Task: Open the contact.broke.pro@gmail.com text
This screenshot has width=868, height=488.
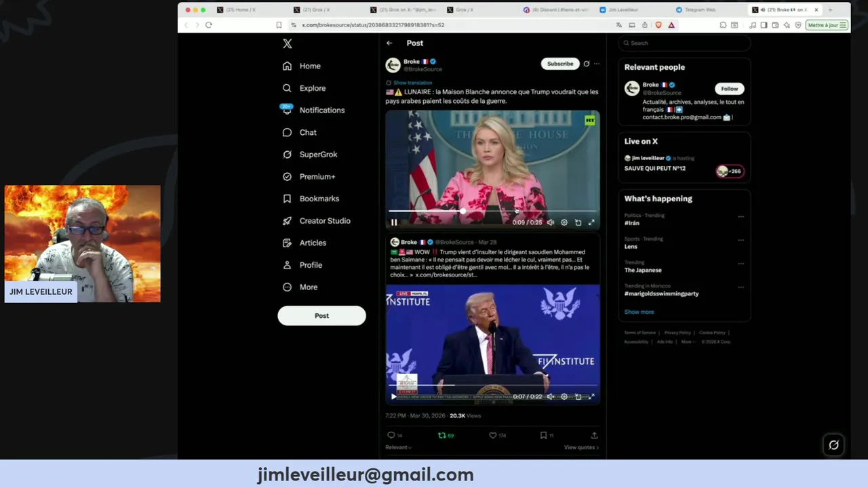Action: tap(682, 117)
